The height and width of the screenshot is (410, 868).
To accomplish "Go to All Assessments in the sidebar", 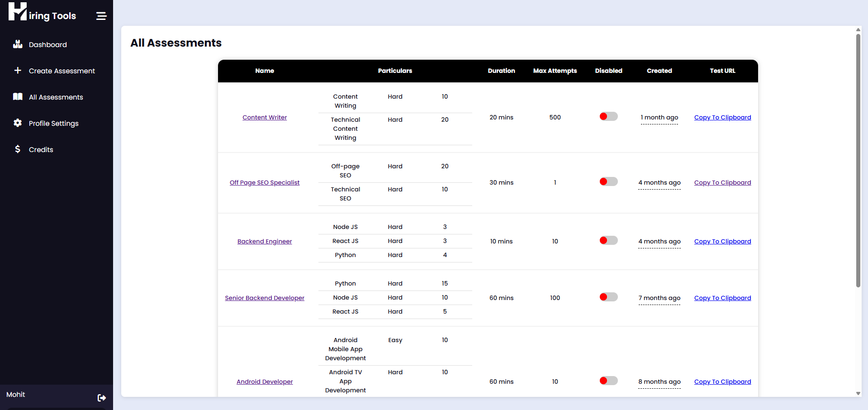I will 56,97.
